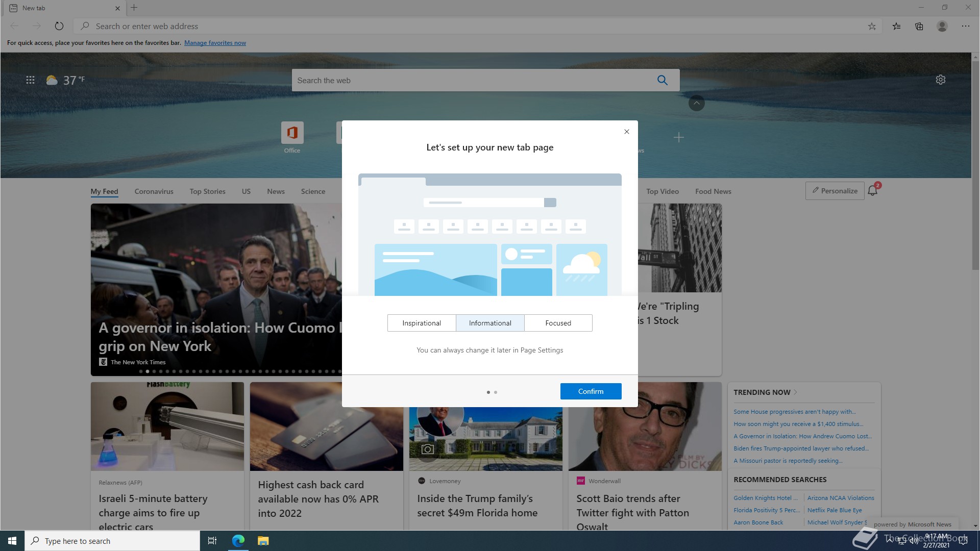The width and height of the screenshot is (980, 551).
Task: Open the Favorites list icon
Action: pos(896,26)
